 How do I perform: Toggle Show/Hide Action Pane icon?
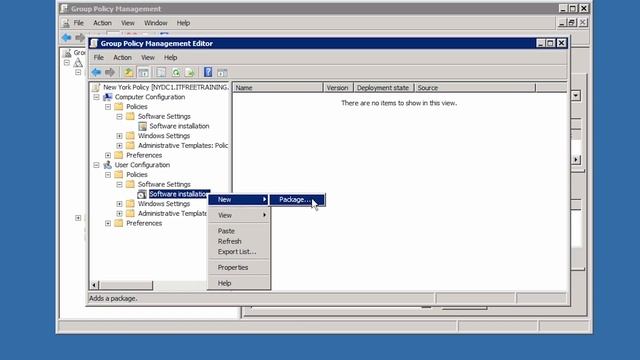222,73
